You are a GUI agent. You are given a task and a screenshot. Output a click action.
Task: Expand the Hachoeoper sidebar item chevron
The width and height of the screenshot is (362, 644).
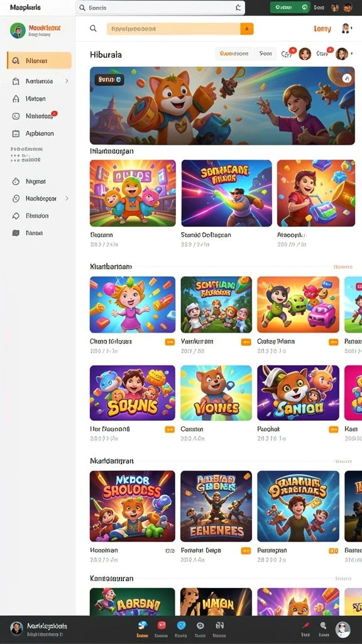coord(67,198)
